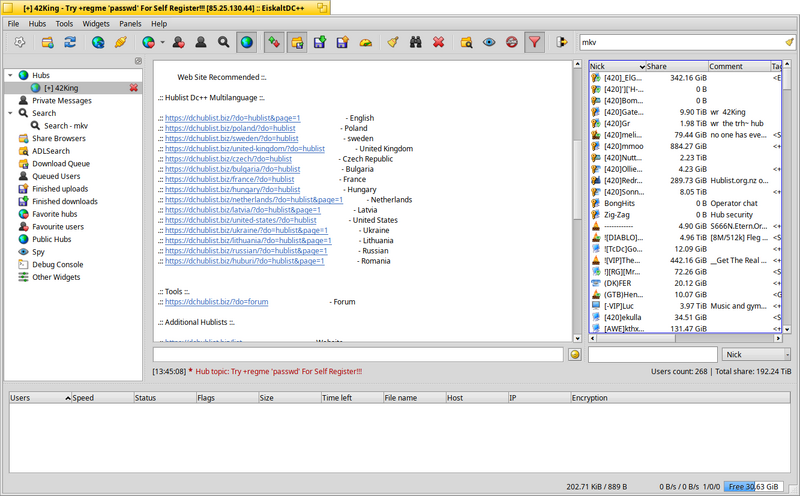Image resolution: width=800 pixels, height=496 pixels.
Task: Expand the Favorite Hubs toolbar dropdown arrow
Action: 163,42
